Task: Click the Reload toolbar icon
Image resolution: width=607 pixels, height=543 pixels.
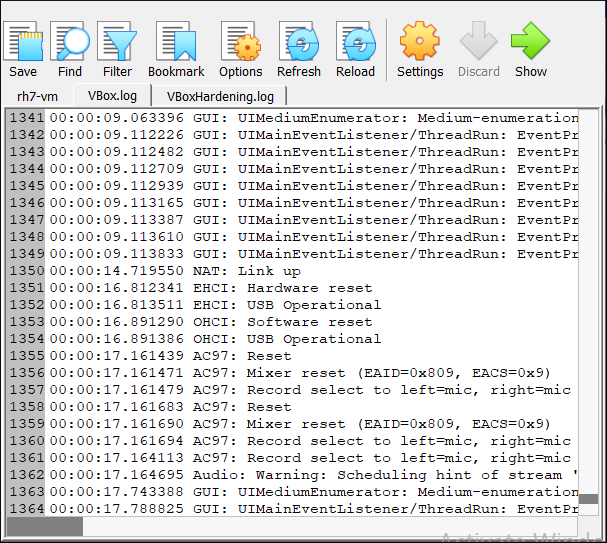Action: [355, 50]
